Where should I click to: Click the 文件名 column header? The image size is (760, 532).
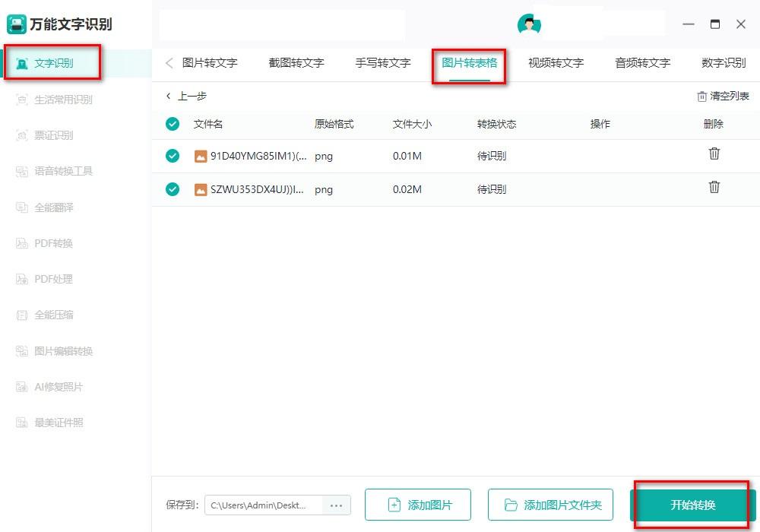pos(208,124)
